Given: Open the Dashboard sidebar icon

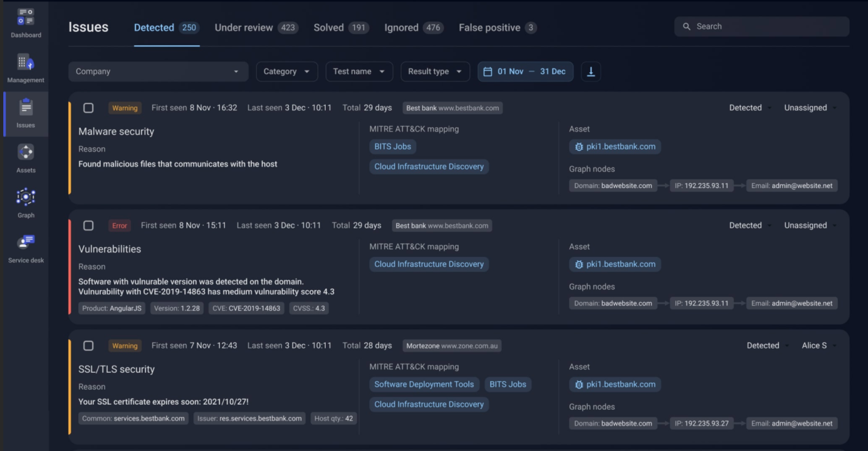Looking at the screenshot, I should click(26, 17).
